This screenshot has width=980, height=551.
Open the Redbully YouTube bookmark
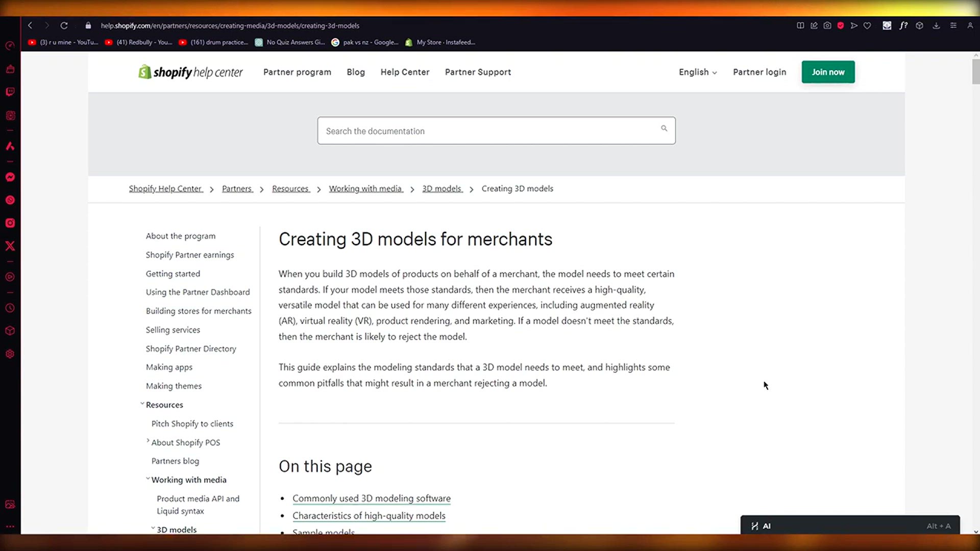pos(139,42)
